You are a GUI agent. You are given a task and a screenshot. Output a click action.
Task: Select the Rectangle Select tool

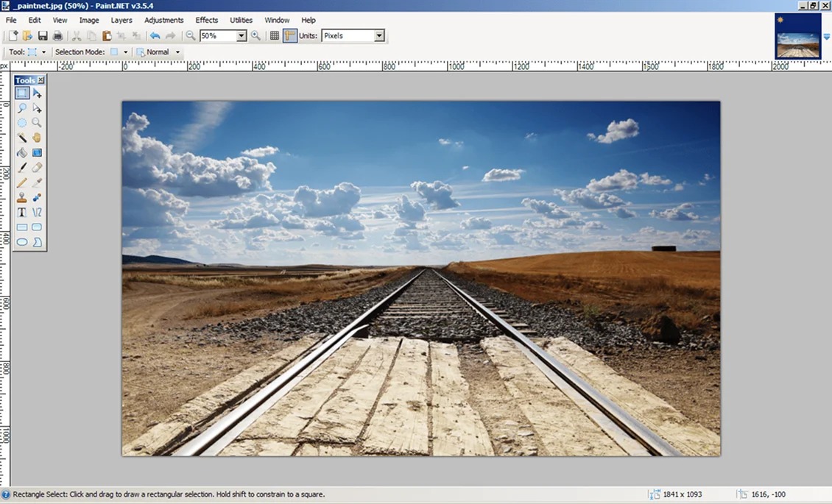(x=22, y=93)
